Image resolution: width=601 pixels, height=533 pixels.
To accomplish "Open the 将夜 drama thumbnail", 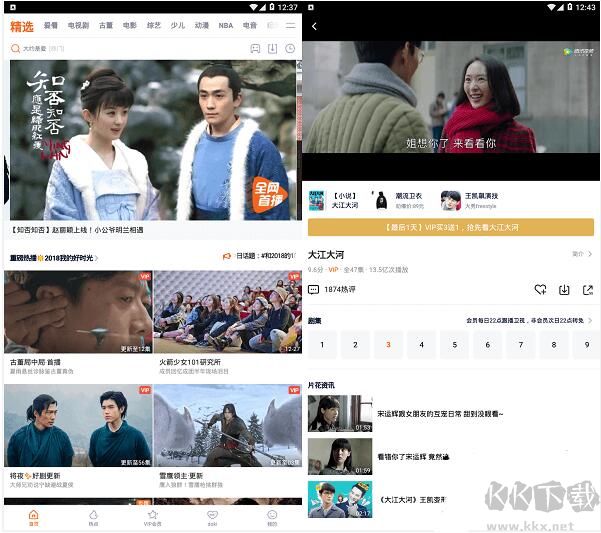I will [x=78, y=425].
